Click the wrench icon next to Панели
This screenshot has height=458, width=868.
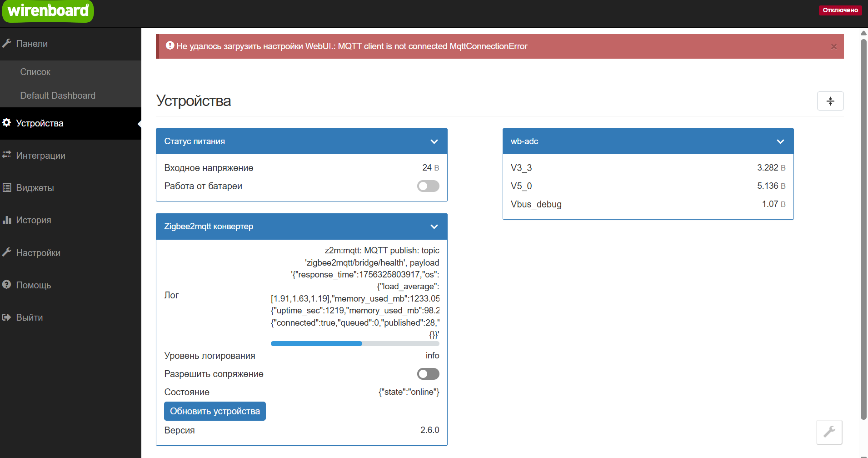pyautogui.click(x=7, y=44)
